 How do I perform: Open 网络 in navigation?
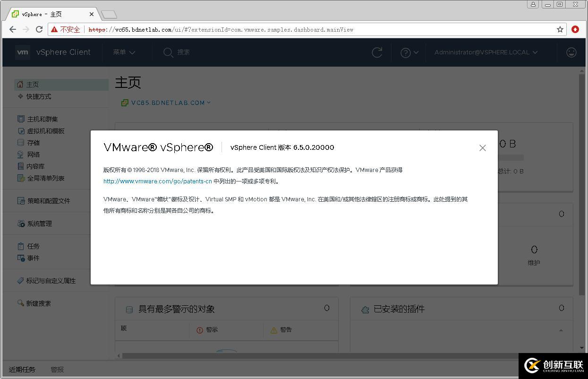point(33,155)
